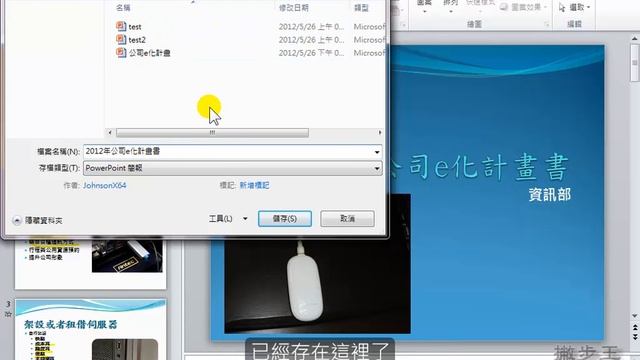Image resolution: width=640 pixels, height=360 pixels.
Task: Click the 儲存(S) save button
Action: click(285, 219)
